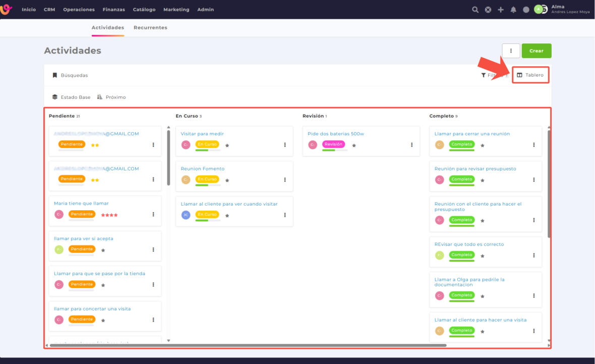Toggle star on 'llamar para ver si acepta'
The width and height of the screenshot is (595, 364).
click(x=103, y=250)
